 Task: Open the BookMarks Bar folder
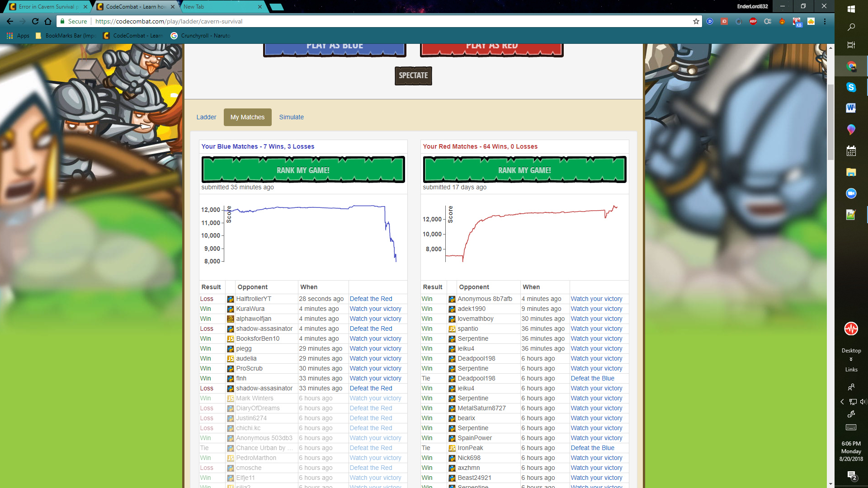tap(65, 36)
